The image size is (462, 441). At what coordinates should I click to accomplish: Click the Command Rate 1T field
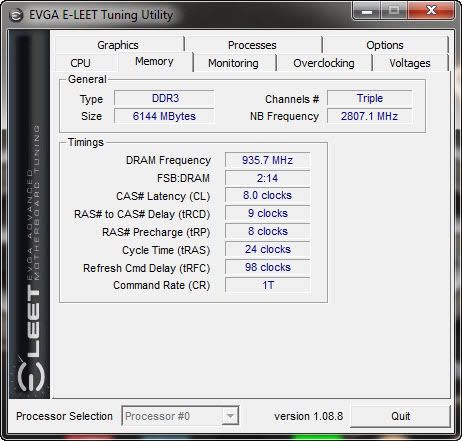pos(267,285)
